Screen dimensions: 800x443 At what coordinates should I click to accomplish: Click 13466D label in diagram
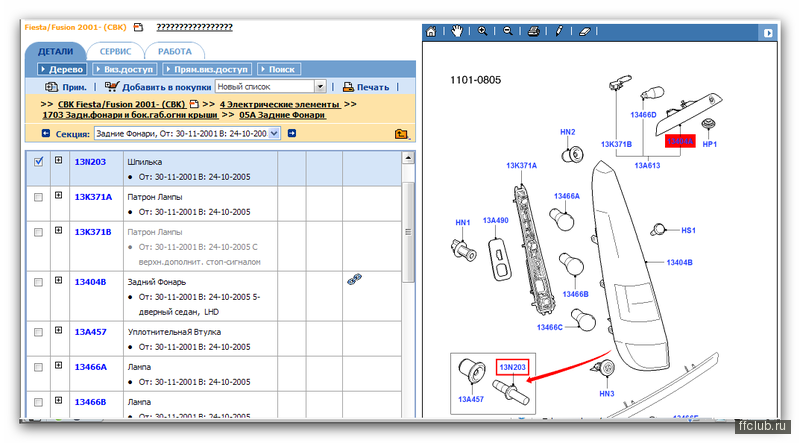coord(643,115)
